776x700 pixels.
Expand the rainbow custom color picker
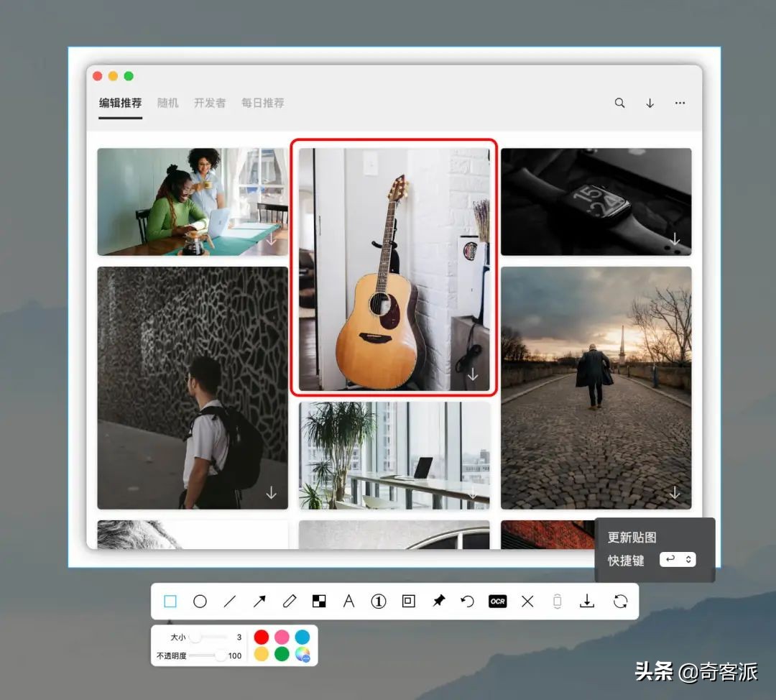click(x=304, y=655)
